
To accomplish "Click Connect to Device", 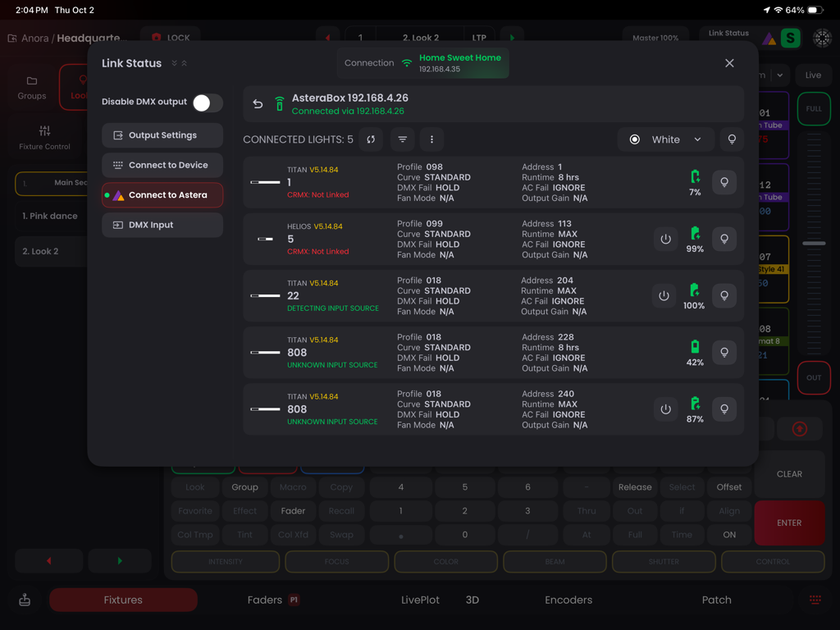I will point(162,165).
